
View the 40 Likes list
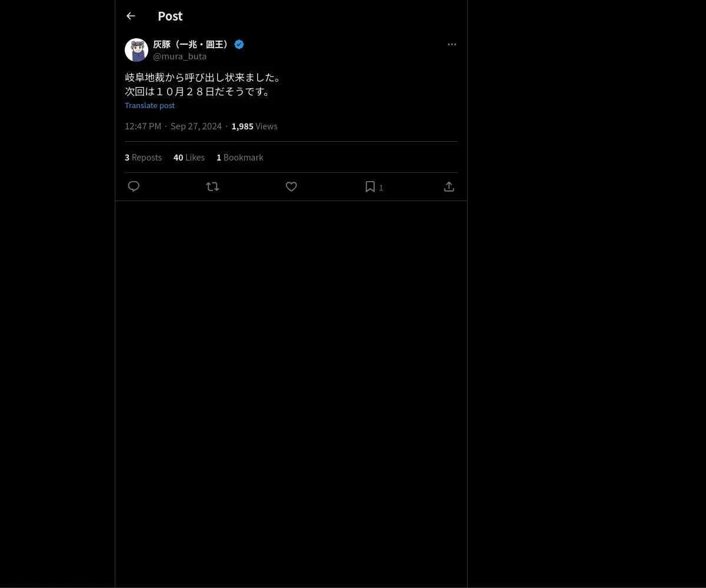[189, 157]
